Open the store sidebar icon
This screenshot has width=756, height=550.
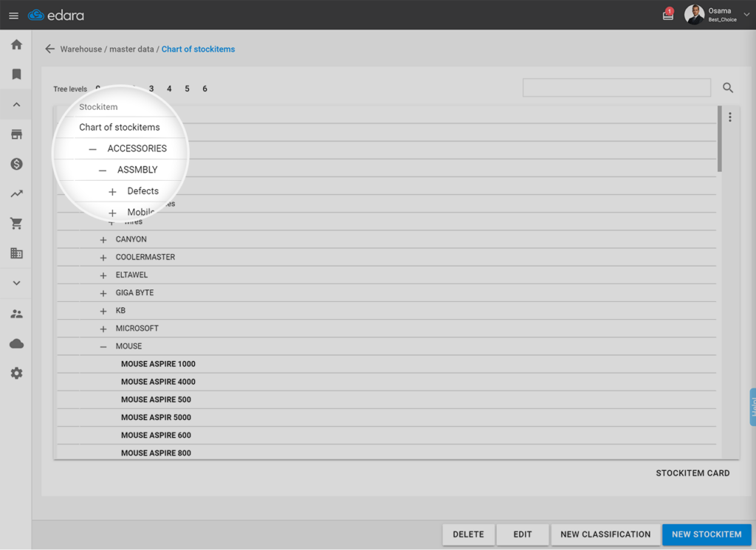coord(16,134)
